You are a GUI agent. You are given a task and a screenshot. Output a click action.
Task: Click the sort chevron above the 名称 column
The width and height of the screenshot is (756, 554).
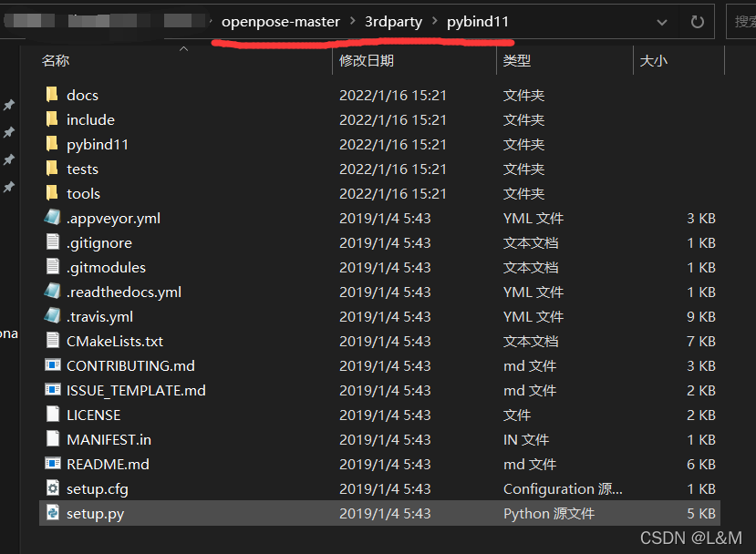pyautogui.click(x=182, y=47)
